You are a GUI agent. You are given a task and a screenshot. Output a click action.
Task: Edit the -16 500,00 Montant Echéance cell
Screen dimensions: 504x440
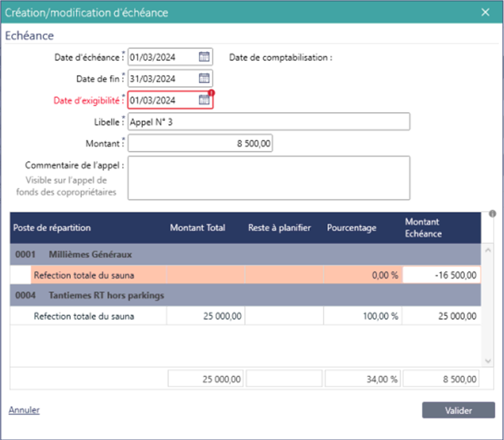click(441, 275)
